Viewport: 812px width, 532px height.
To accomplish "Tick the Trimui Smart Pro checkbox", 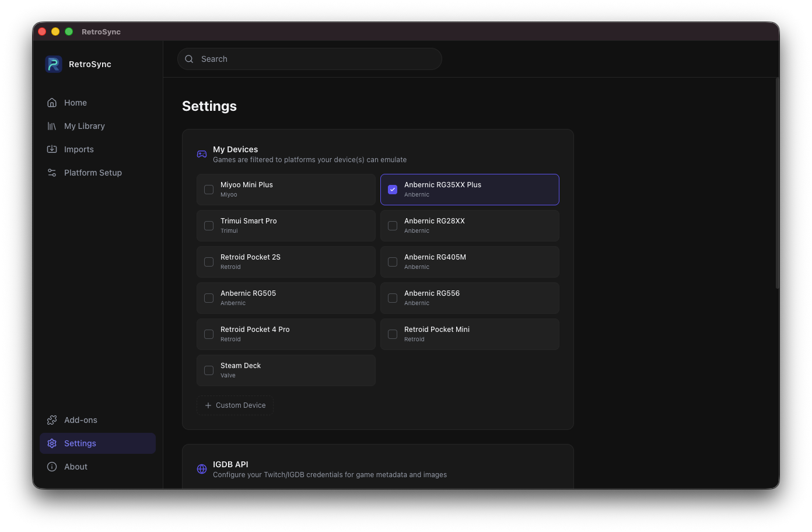I will tap(209, 226).
